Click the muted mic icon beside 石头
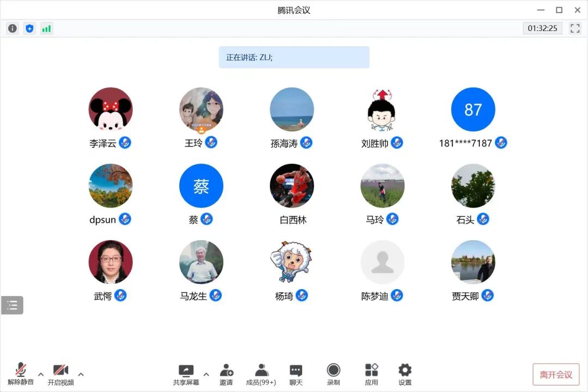Screen dimensions: 588x392 [483, 219]
